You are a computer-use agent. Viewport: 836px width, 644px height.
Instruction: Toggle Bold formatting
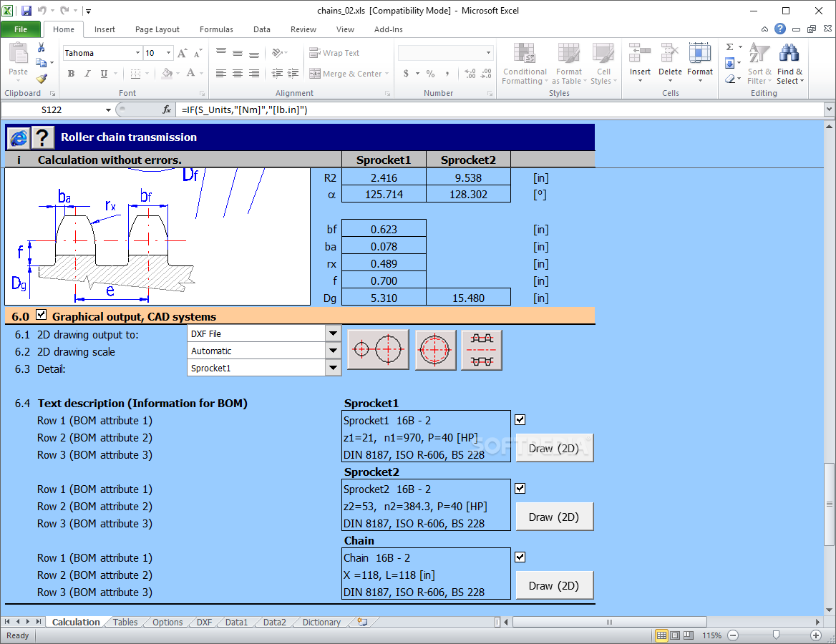(71, 74)
